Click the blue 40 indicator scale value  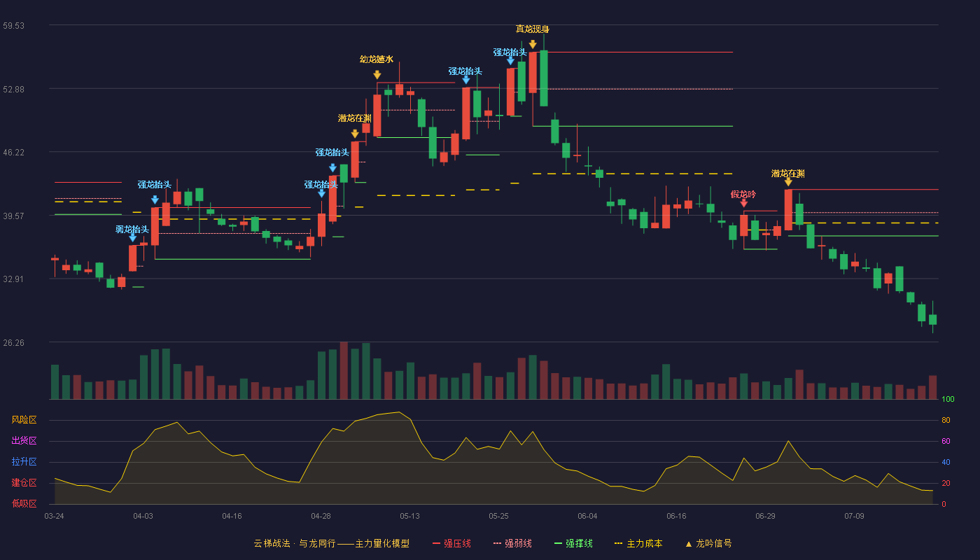[x=946, y=463]
